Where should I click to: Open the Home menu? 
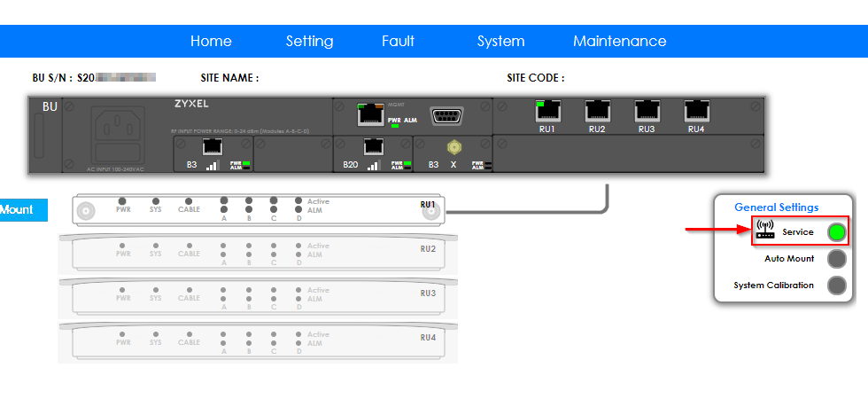[x=211, y=41]
